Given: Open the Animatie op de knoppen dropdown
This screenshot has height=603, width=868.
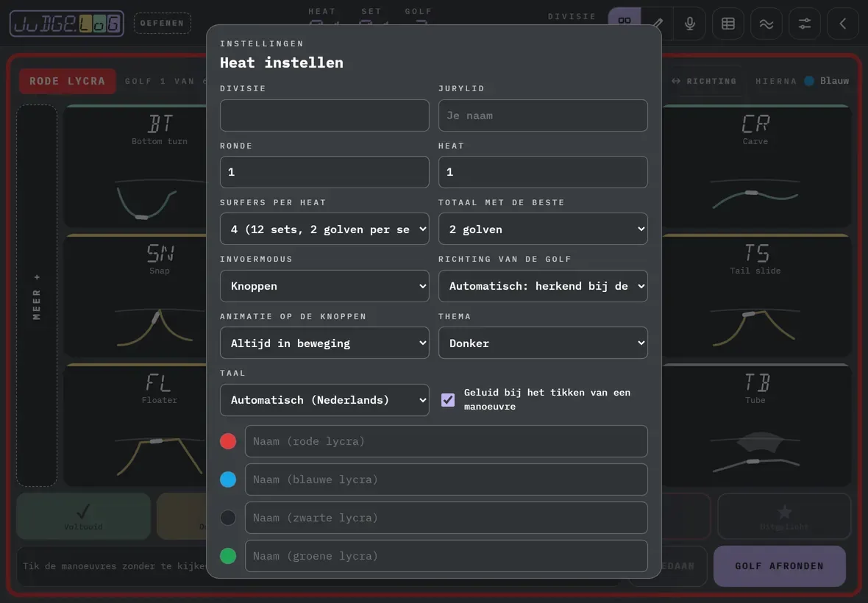Looking at the screenshot, I should [324, 343].
